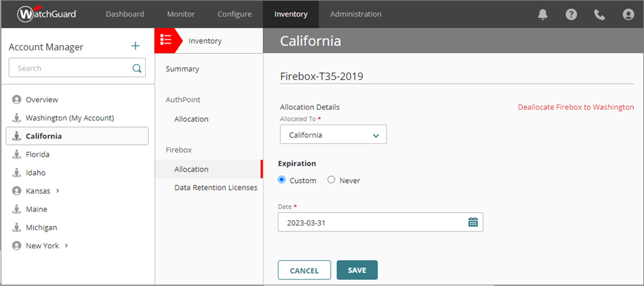Click the Save button
Image resolution: width=644 pixels, height=286 pixels.
(357, 270)
